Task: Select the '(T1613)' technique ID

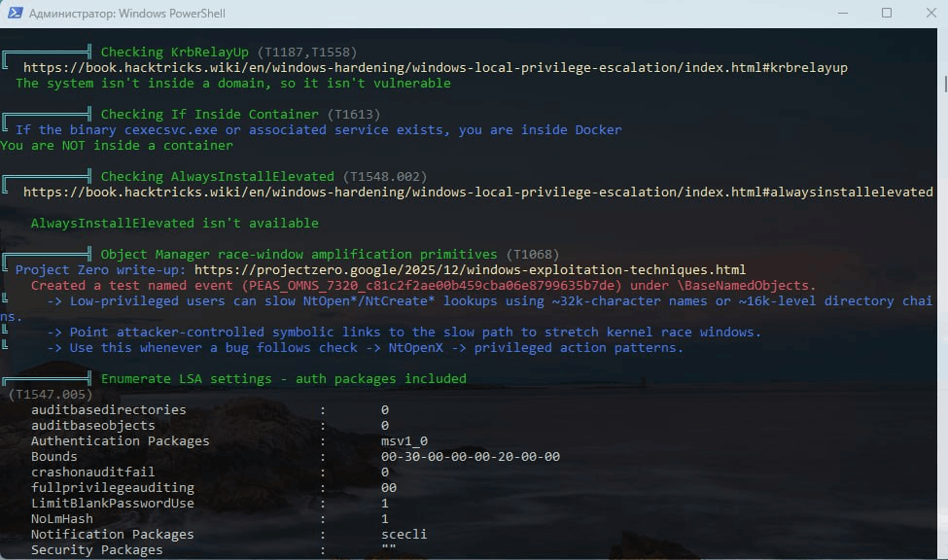Action: 354,115
